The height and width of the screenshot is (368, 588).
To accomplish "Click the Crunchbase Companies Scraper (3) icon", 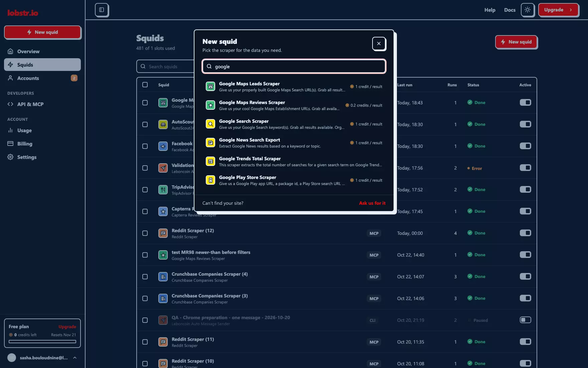I will 163,298.
